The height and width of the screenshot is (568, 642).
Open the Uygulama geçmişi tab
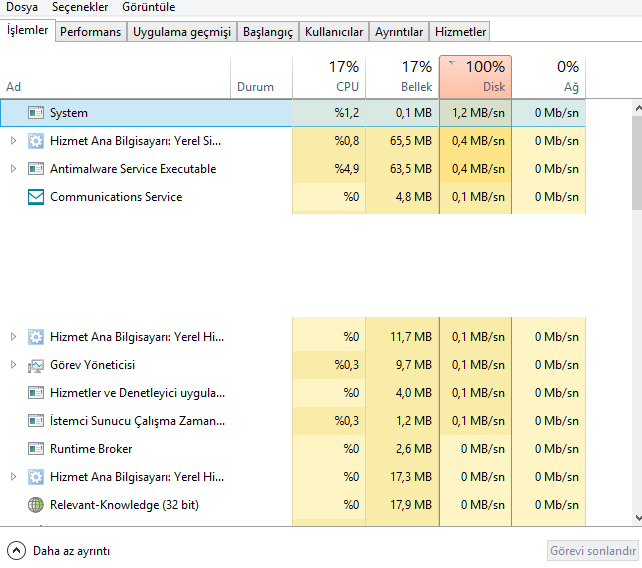[182, 32]
